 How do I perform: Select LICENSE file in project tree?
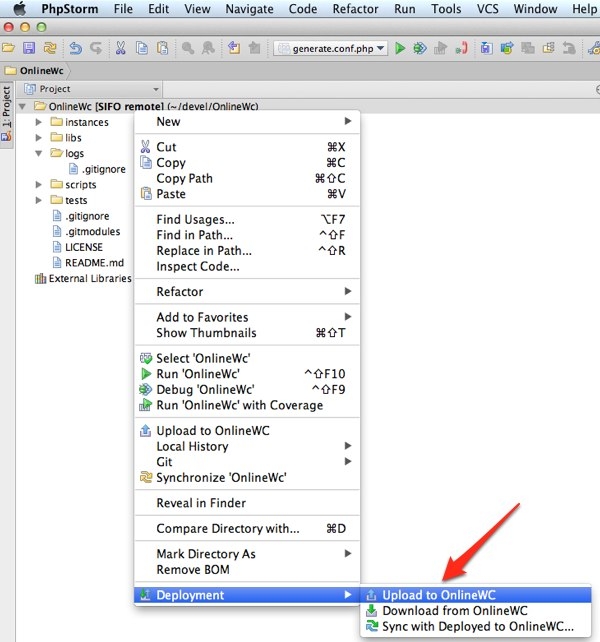tap(78, 247)
